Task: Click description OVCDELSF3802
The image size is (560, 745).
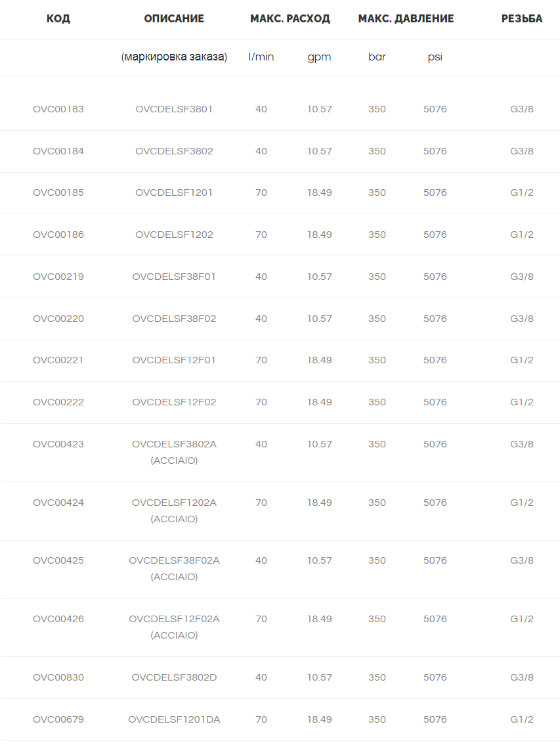Action: point(174,151)
